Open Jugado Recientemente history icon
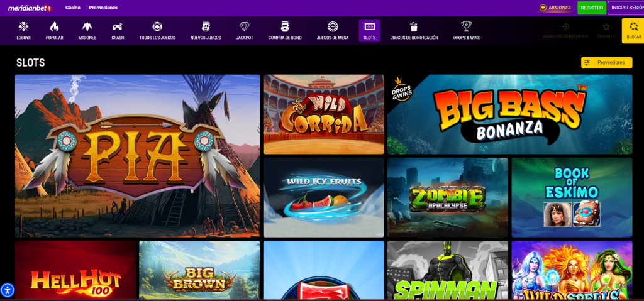The width and height of the screenshot is (644, 301). coord(565,27)
